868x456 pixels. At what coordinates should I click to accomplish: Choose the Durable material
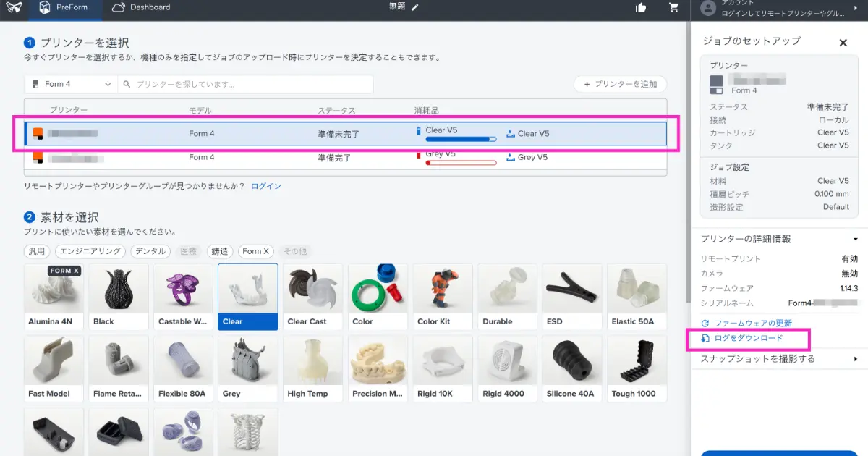pyautogui.click(x=507, y=297)
